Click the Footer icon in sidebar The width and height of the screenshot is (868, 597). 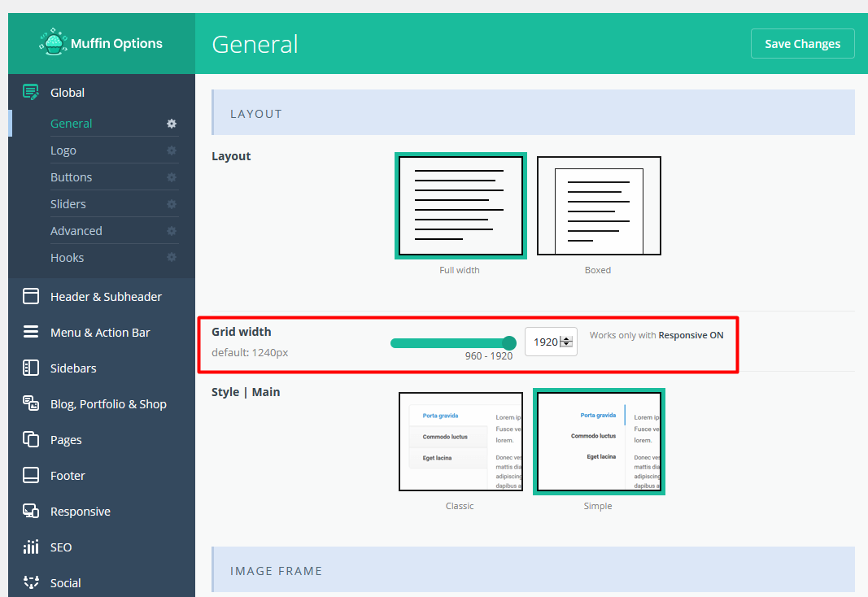[31, 475]
